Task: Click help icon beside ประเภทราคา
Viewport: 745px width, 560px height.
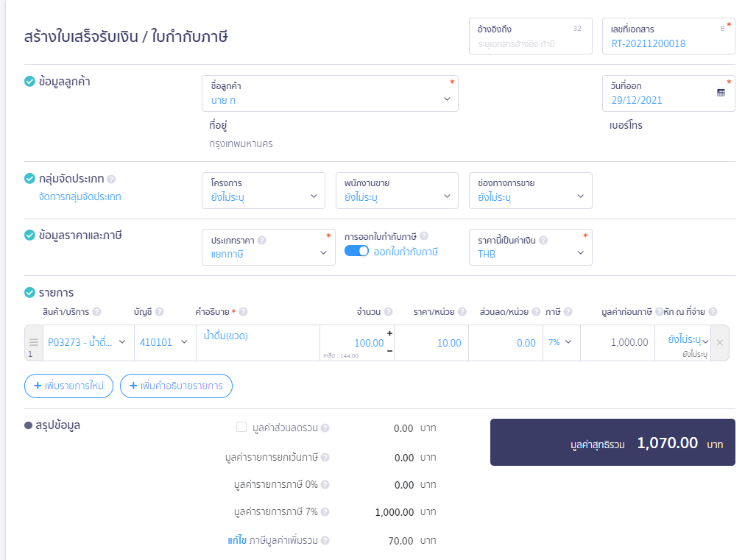Action: pyautogui.click(x=262, y=241)
